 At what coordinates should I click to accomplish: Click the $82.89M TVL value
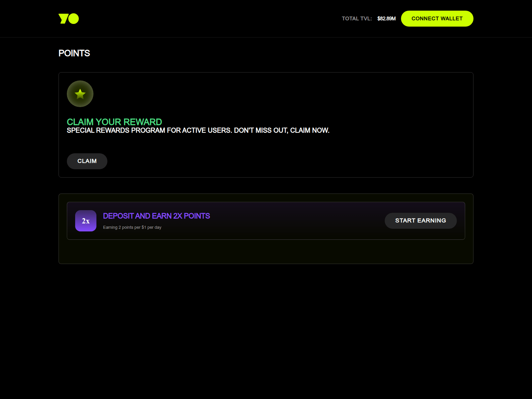pos(386,19)
